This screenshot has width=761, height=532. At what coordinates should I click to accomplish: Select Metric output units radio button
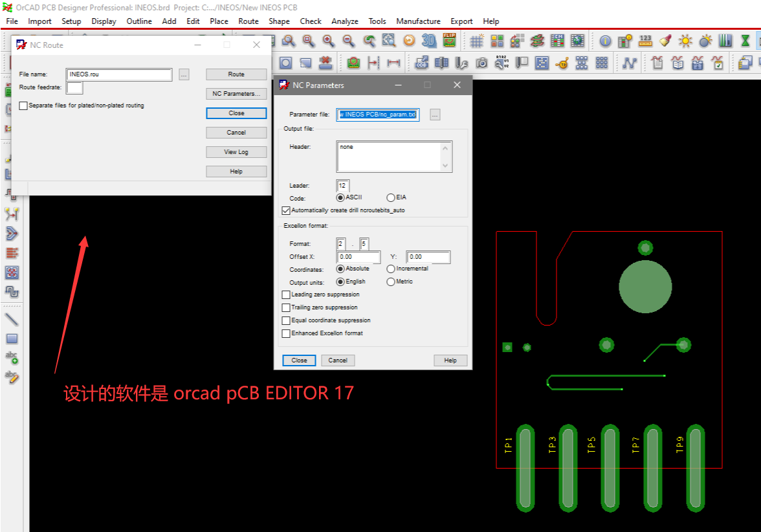tap(391, 282)
